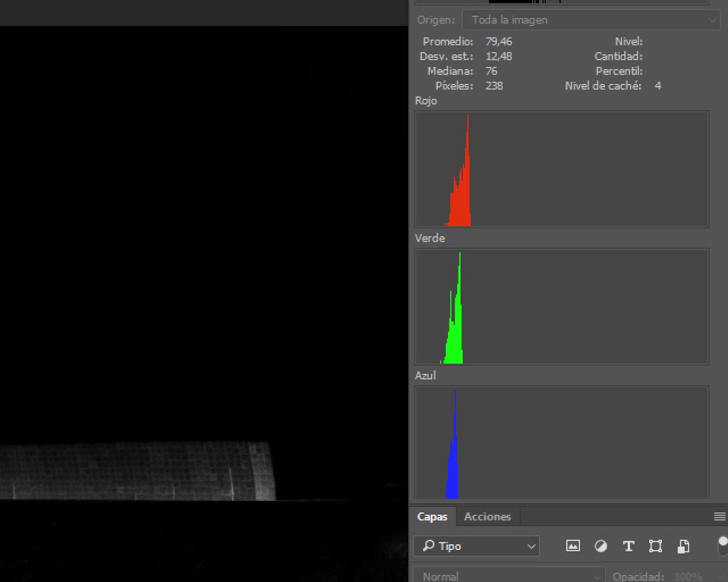728x582 pixels.
Task: Filter layers by shape layers icon
Action: pos(655,546)
